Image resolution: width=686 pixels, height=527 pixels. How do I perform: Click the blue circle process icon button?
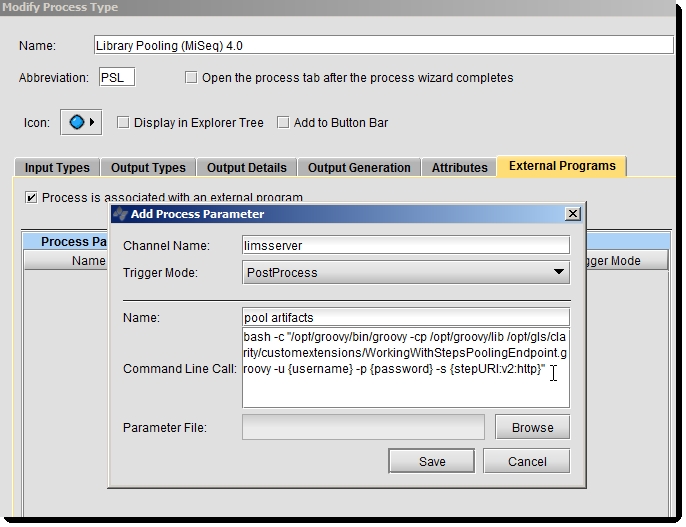[x=76, y=123]
